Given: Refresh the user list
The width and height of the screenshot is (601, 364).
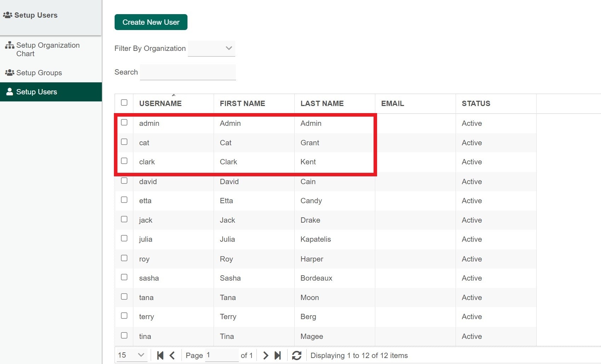Looking at the screenshot, I should point(296,356).
